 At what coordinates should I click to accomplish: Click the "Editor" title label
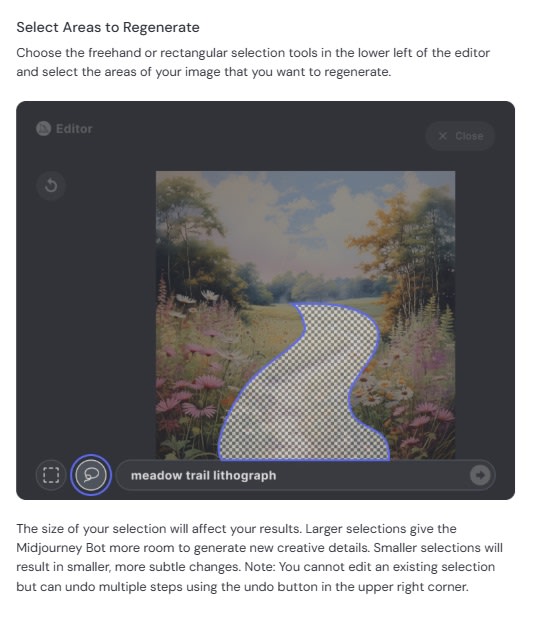coord(74,129)
